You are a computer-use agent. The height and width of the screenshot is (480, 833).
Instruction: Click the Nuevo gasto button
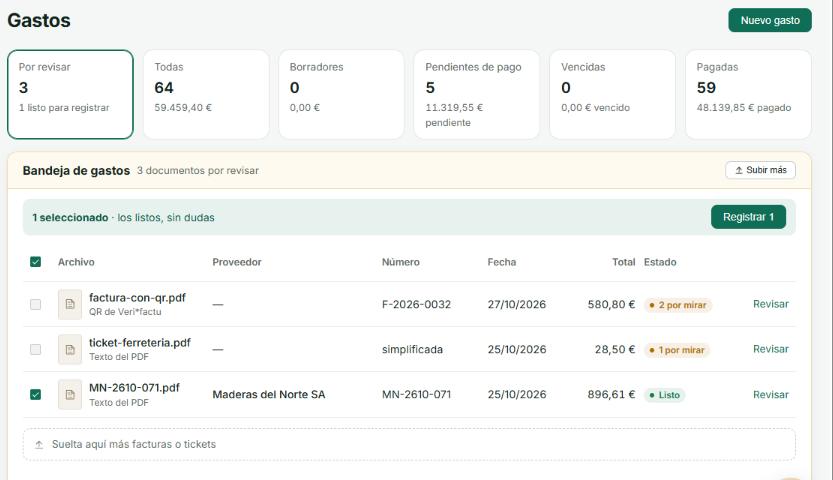tap(770, 20)
